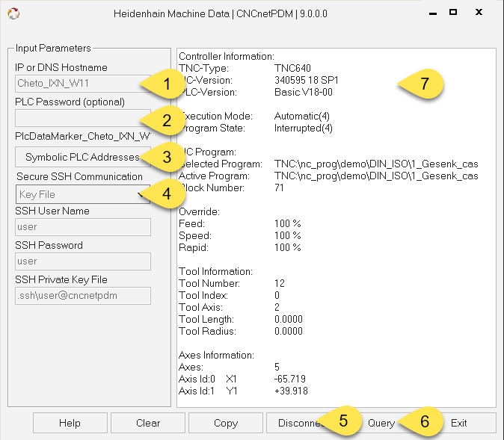This screenshot has height=440, width=504.
Task: Click the Active Program path value
Action: pyautogui.click(x=376, y=176)
